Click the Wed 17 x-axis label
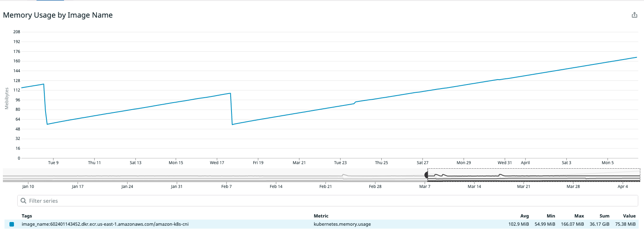Screen dimensions: 644x229 coord(217,163)
